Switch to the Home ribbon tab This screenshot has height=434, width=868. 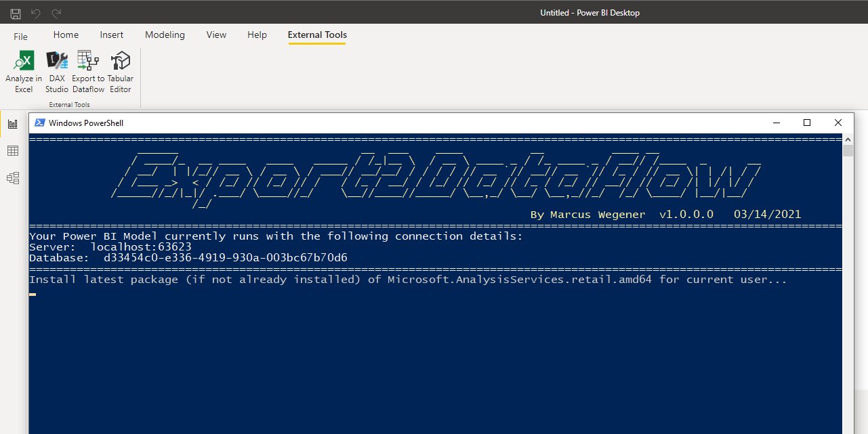click(x=66, y=35)
